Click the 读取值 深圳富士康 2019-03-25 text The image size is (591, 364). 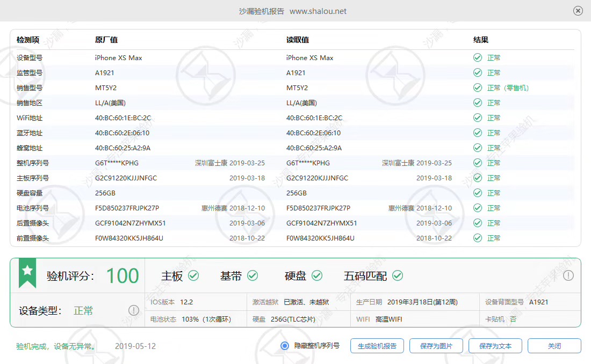[416, 163]
